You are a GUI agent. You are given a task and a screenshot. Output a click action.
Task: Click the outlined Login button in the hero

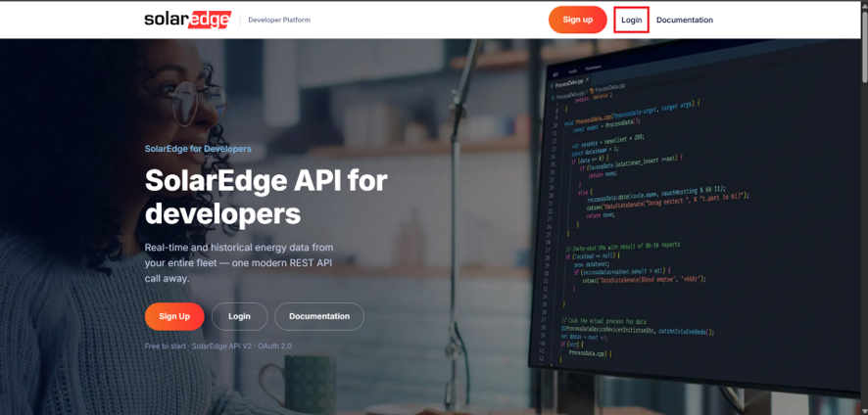coord(239,316)
